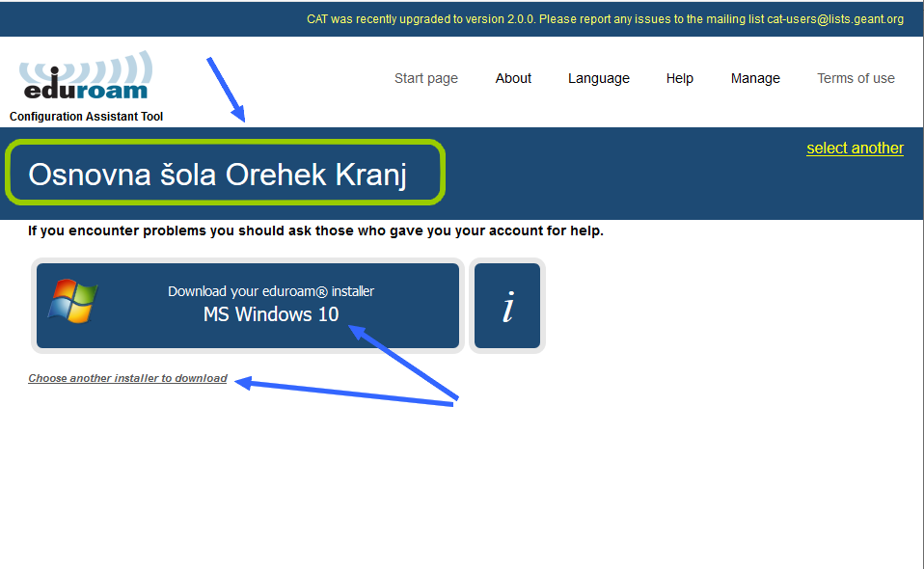The height and width of the screenshot is (569, 924).
Task: Click the 'Configuration Assistant Tool' caption
Action: click(86, 117)
